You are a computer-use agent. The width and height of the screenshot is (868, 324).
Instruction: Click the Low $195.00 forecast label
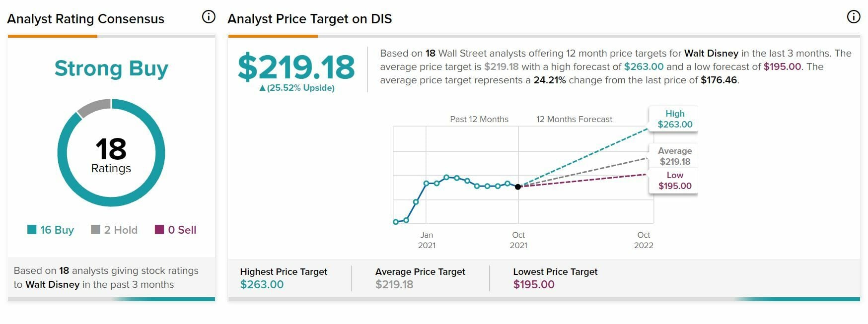click(674, 181)
